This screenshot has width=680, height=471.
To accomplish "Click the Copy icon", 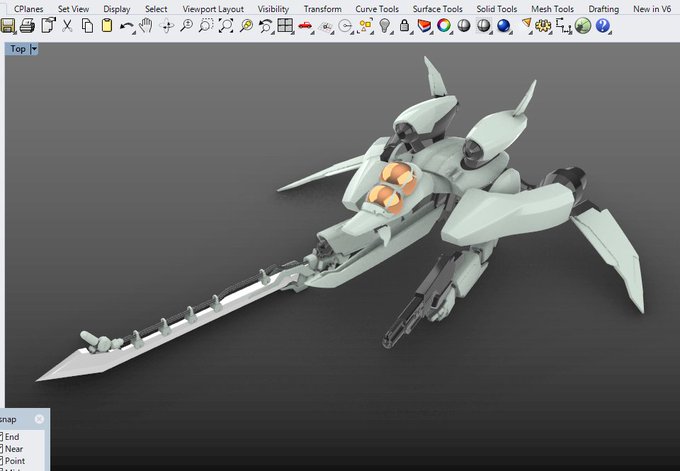I will click(88, 26).
